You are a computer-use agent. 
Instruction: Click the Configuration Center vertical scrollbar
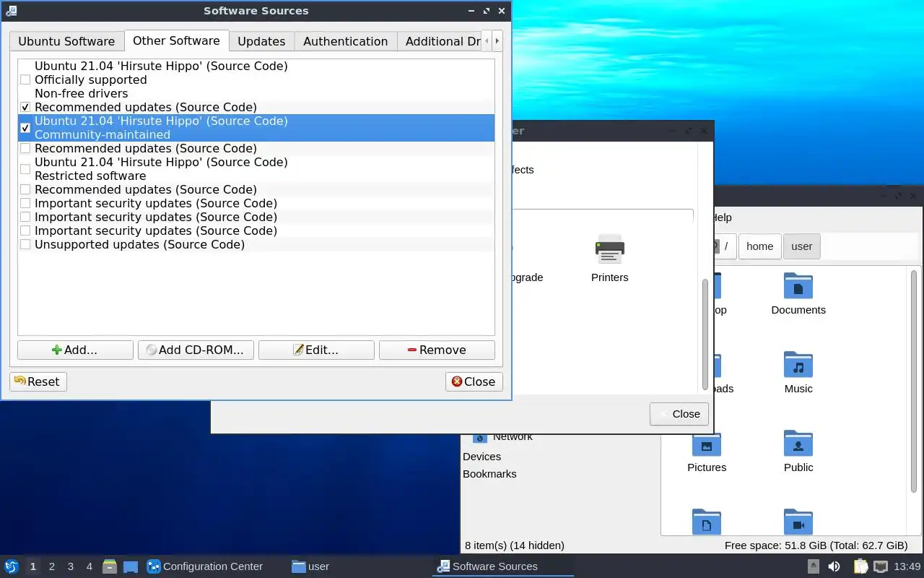(705, 335)
